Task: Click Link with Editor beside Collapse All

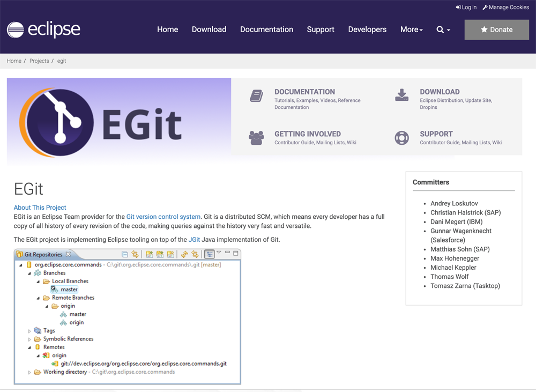Action: click(135, 254)
